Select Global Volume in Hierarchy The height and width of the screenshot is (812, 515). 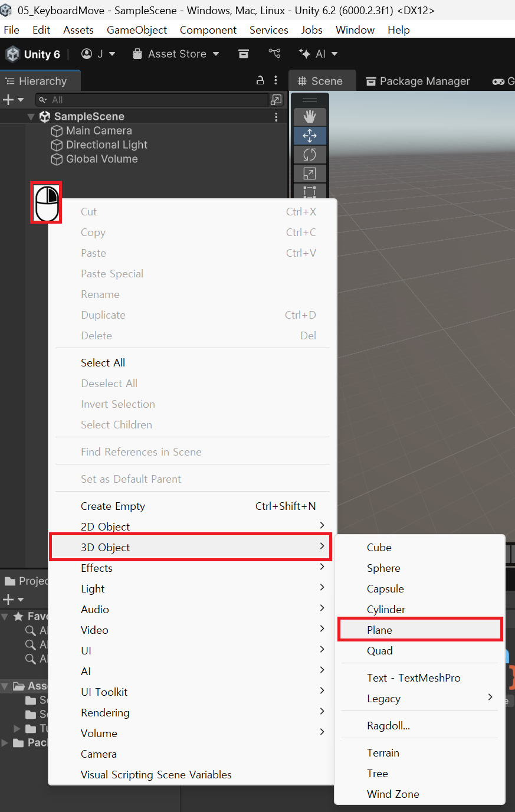coord(94,159)
